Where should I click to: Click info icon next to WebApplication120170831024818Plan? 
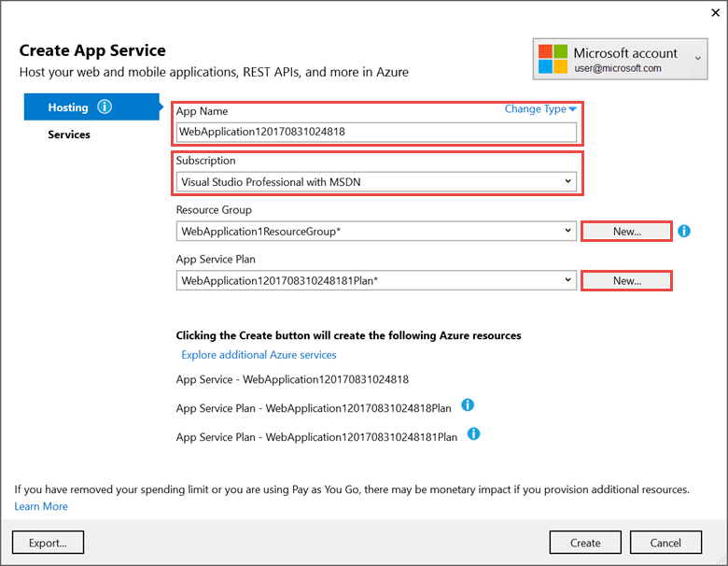468,405
